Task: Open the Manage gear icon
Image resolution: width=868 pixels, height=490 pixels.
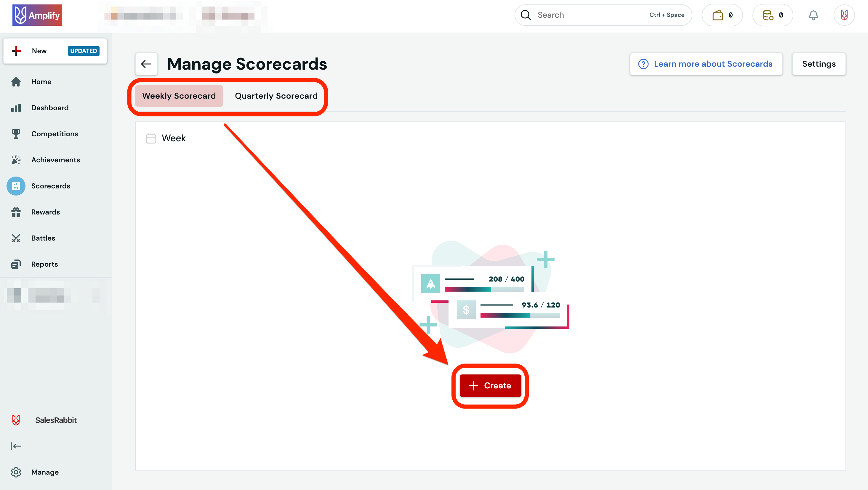Action: [16, 472]
